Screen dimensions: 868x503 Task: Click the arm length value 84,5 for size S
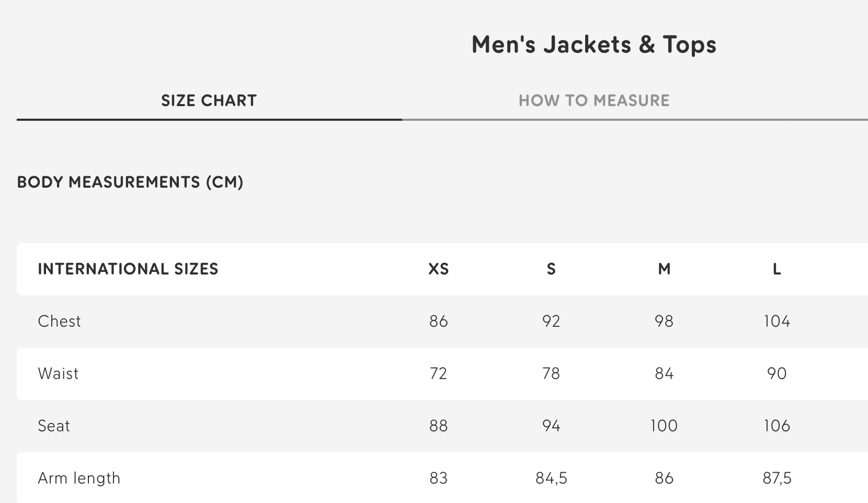[x=551, y=477]
